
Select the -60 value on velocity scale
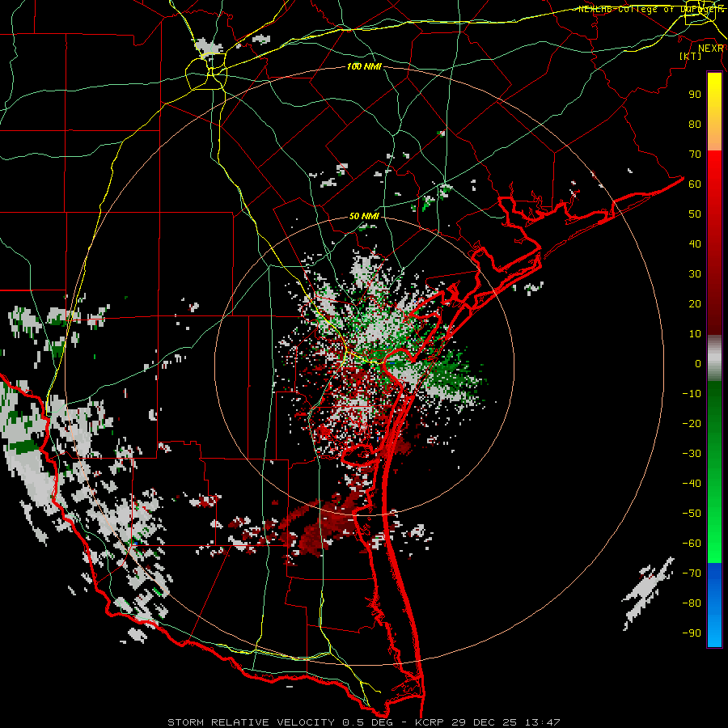tap(692, 544)
